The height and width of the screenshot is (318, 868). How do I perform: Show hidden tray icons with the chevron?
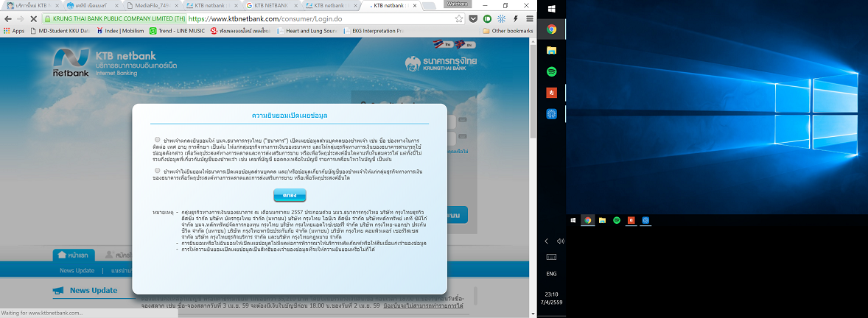(546, 241)
